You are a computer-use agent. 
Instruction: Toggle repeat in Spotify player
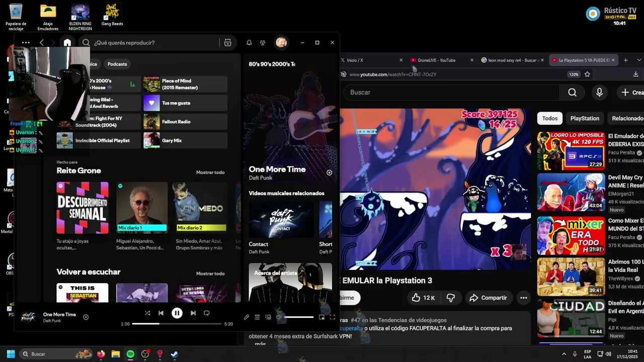(x=206, y=313)
